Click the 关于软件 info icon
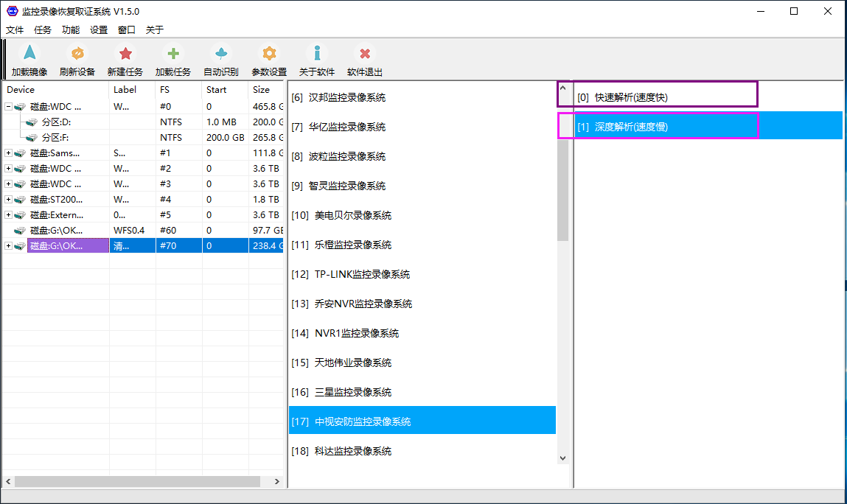 317,54
